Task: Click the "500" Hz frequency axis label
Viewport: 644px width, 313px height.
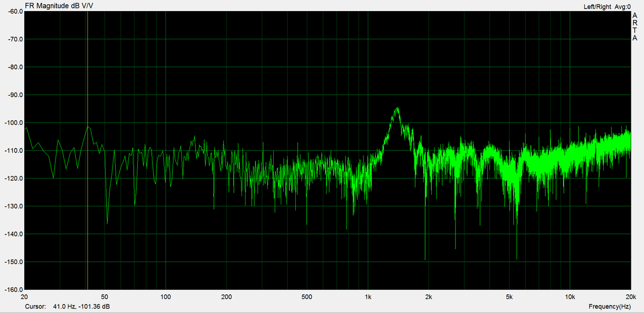Action: coord(307,296)
